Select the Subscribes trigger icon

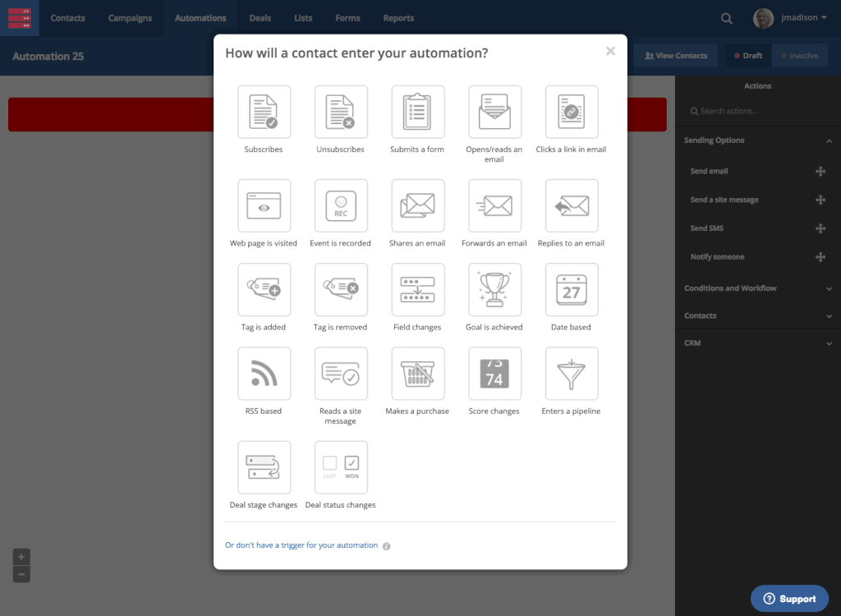pos(264,113)
